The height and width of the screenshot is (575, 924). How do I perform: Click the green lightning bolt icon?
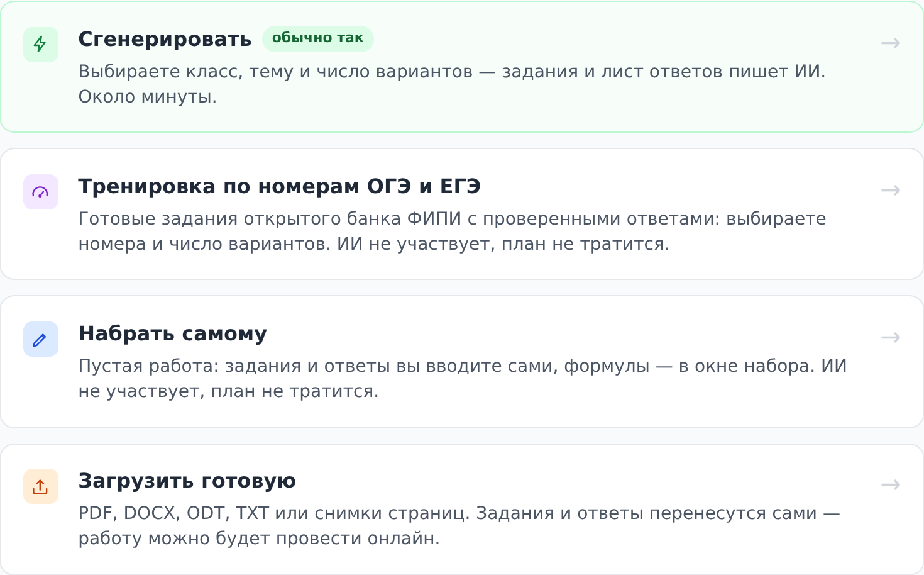[40, 44]
